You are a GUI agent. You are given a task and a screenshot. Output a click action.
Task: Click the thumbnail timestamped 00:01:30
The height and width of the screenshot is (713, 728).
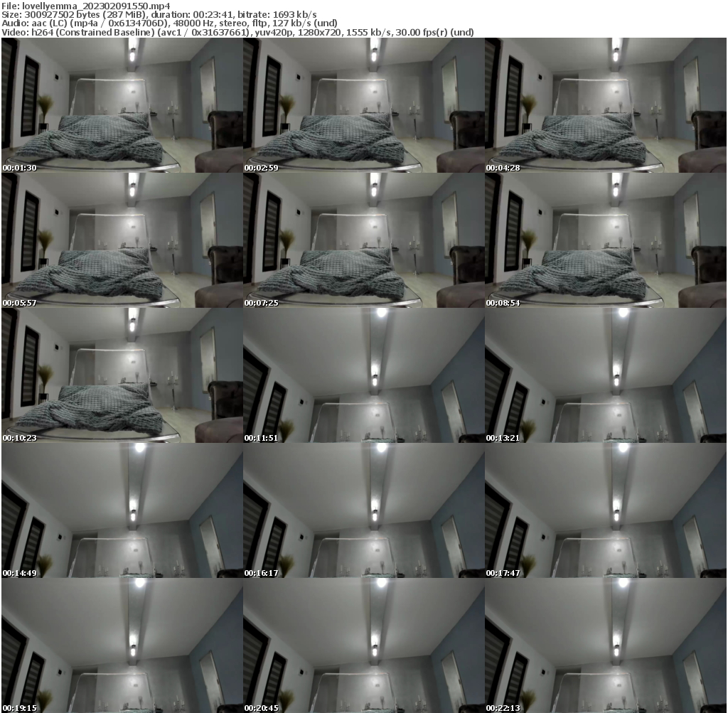[122, 105]
